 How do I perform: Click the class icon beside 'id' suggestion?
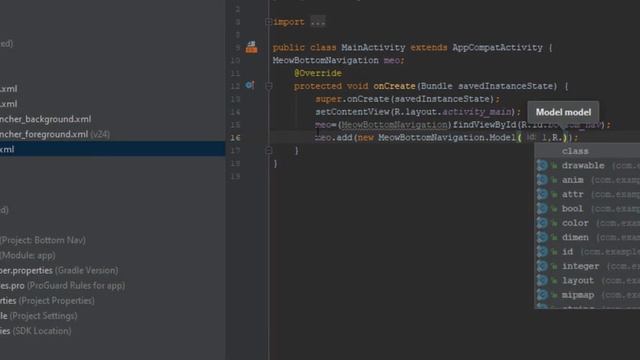[x=542, y=251]
